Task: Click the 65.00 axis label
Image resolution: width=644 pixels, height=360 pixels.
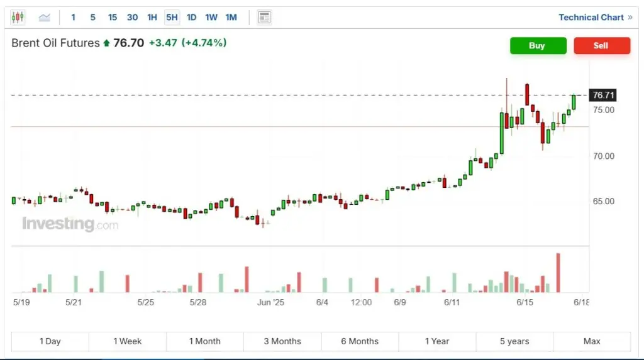Action: click(604, 201)
